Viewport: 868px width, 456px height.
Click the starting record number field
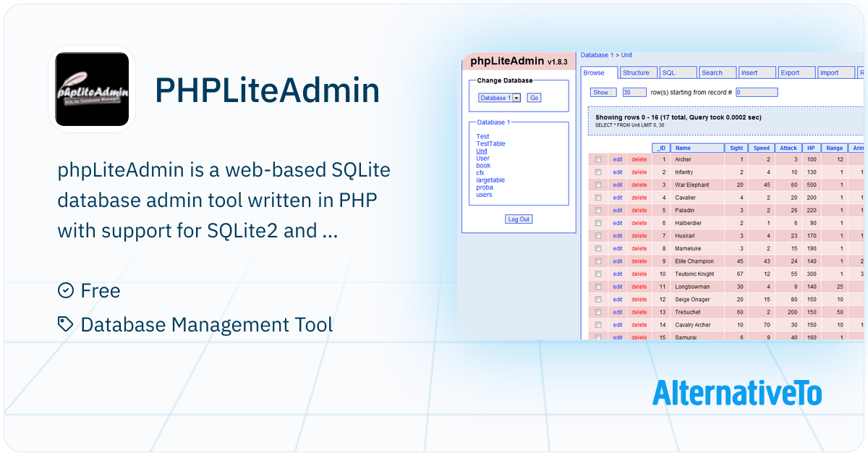point(757,92)
